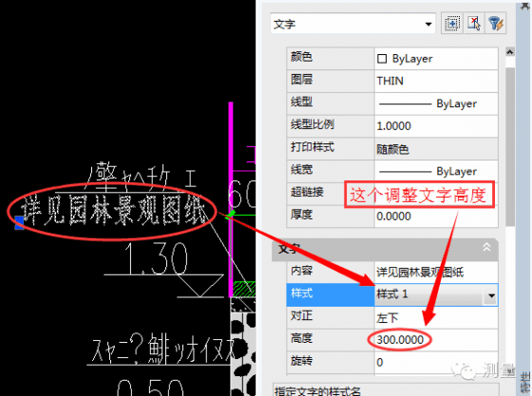This screenshot has height=396, width=532.
Task: Click the 高度 value field 300.0000
Action: pos(436,340)
